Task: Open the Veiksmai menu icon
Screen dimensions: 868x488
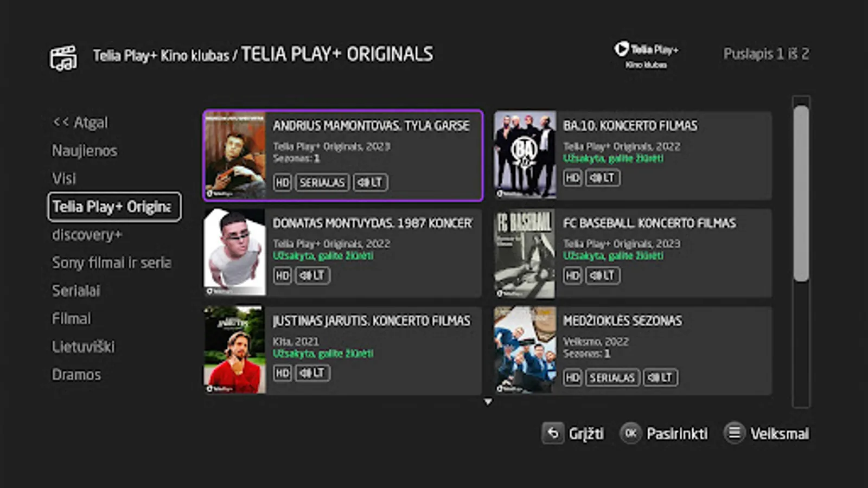Action: point(734,433)
